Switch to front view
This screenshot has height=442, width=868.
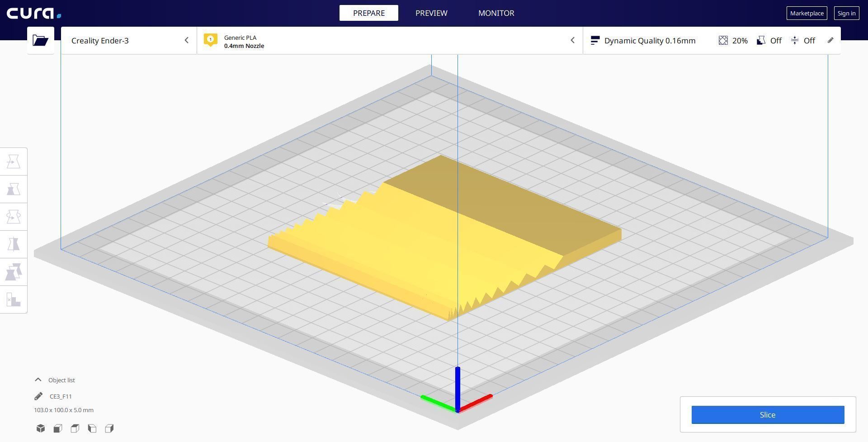(58, 428)
